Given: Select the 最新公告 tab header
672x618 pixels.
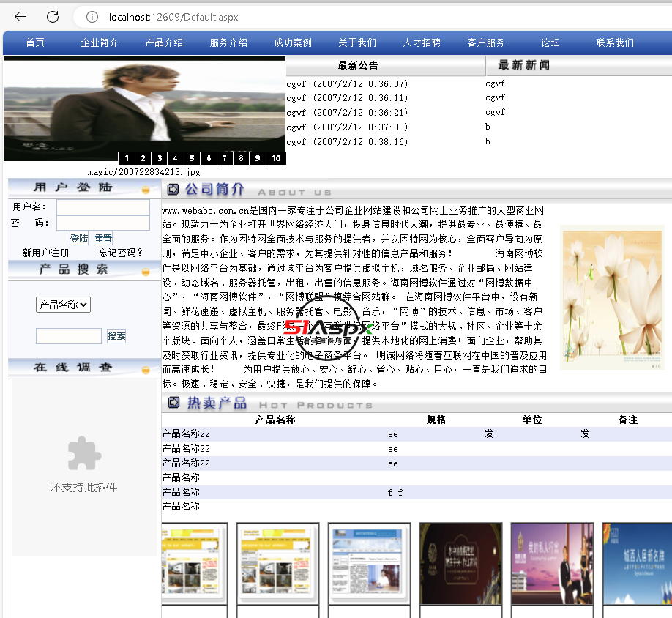Looking at the screenshot, I should [x=358, y=65].
